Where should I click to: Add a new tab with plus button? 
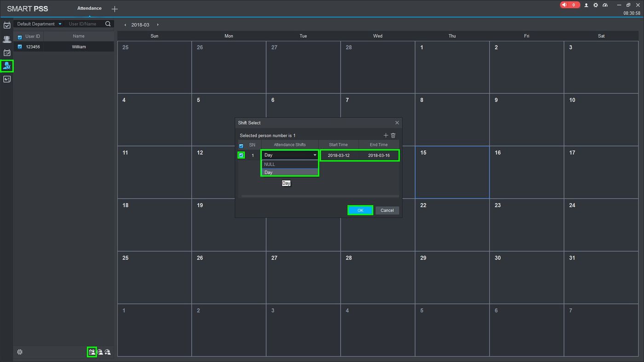[x=115, y=9]
